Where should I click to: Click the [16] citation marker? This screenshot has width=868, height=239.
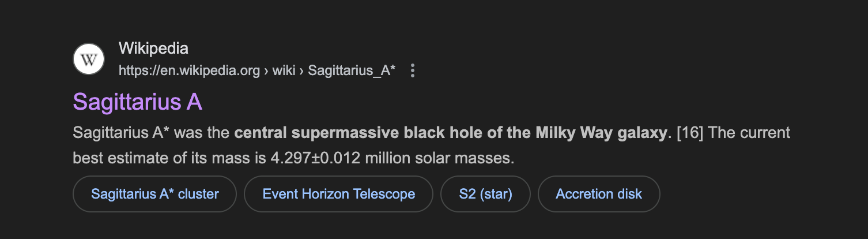tap(689, 133)
